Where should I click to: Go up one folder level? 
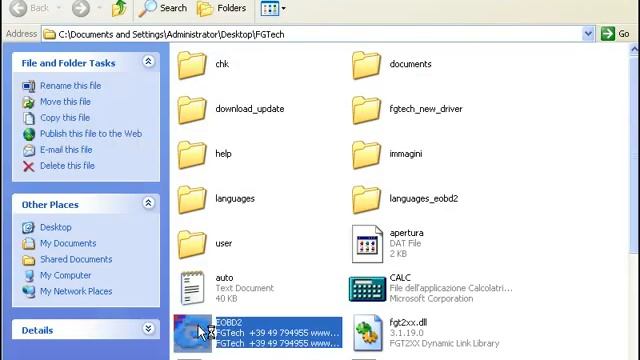coord(119,8)
